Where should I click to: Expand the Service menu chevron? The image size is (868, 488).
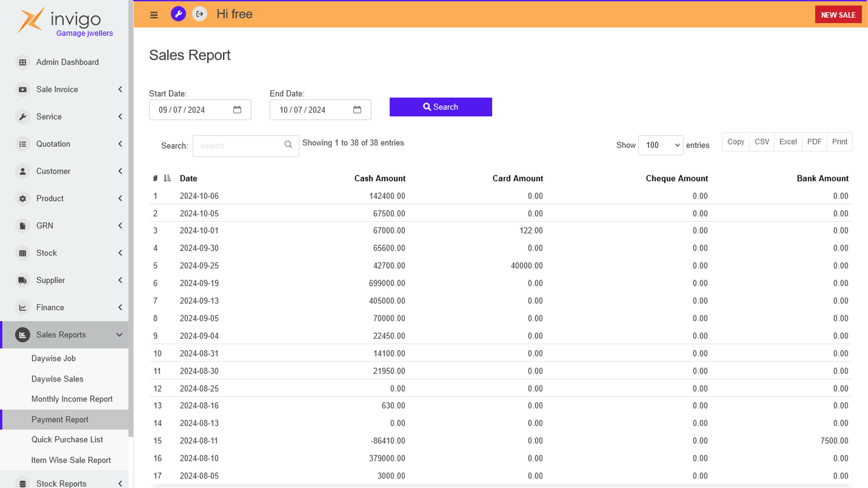[120, 117]
